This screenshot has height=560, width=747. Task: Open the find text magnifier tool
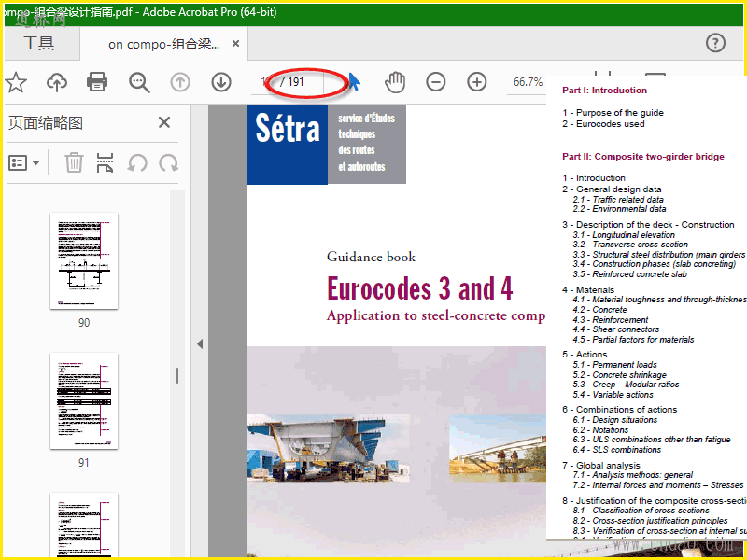139,82
